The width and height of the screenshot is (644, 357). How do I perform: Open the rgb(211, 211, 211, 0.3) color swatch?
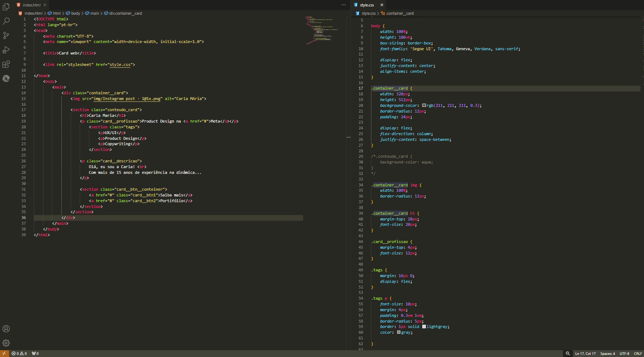pyautogui.click(x=424, y=105)
